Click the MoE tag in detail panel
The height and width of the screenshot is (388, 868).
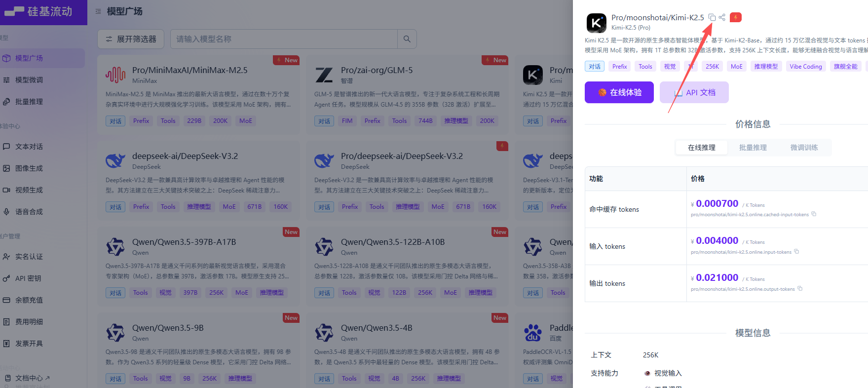click(737, 67)
